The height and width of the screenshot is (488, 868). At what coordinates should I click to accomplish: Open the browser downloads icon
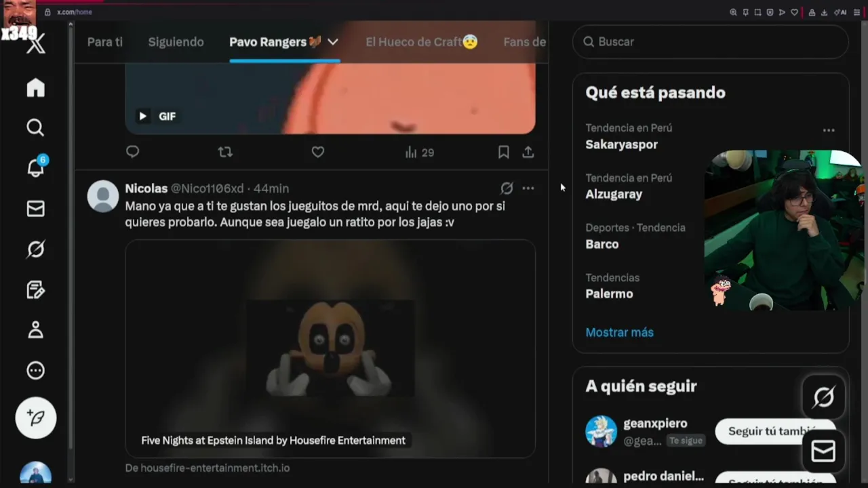[824, 12]
